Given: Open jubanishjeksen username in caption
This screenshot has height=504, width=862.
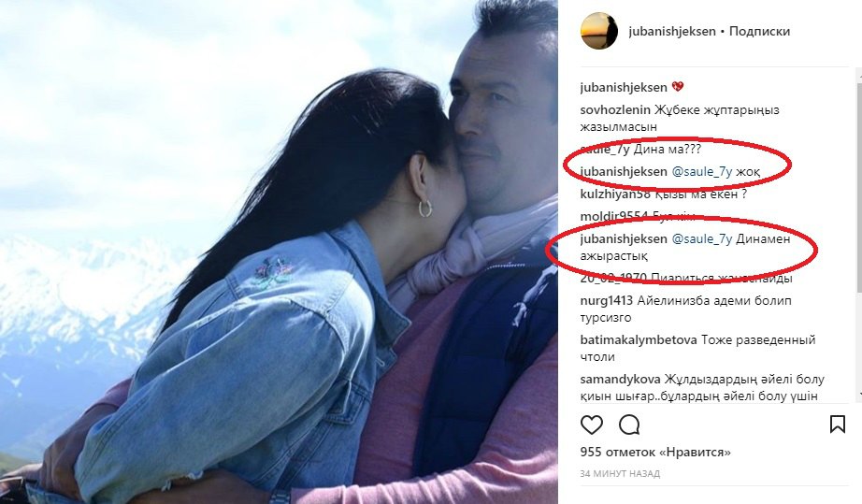Looking at the screenshot, I should point(624,87).
